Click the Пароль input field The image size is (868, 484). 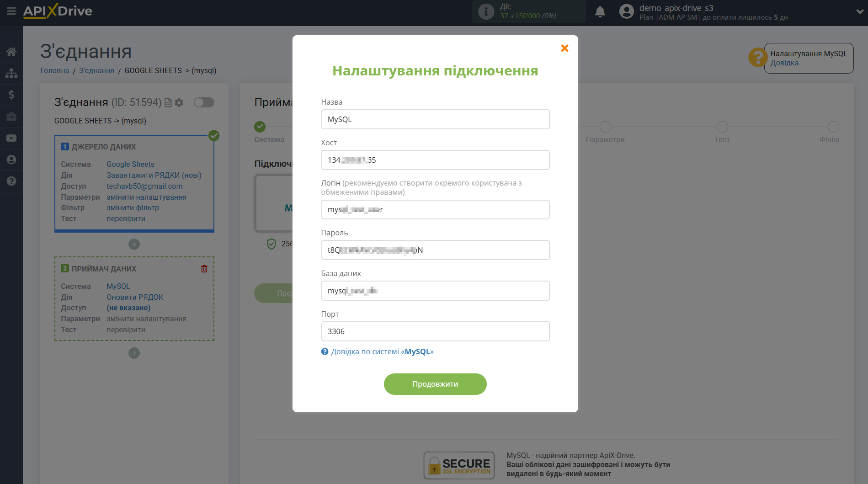(x=435, y=250)
